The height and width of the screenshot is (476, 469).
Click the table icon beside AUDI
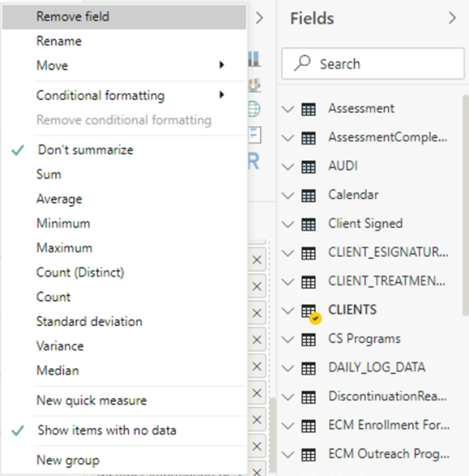[309, 167]
